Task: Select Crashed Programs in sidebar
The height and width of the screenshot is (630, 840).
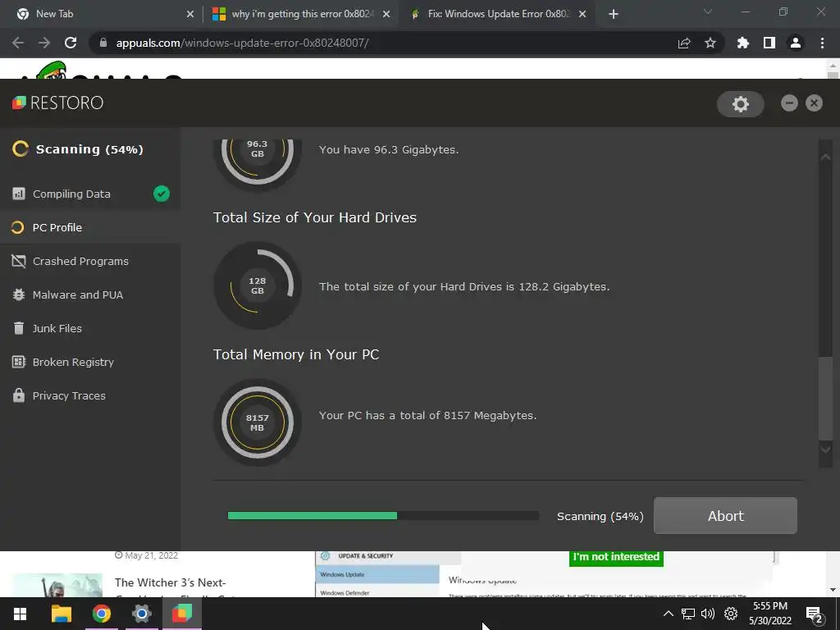Action: click(90, 261)
